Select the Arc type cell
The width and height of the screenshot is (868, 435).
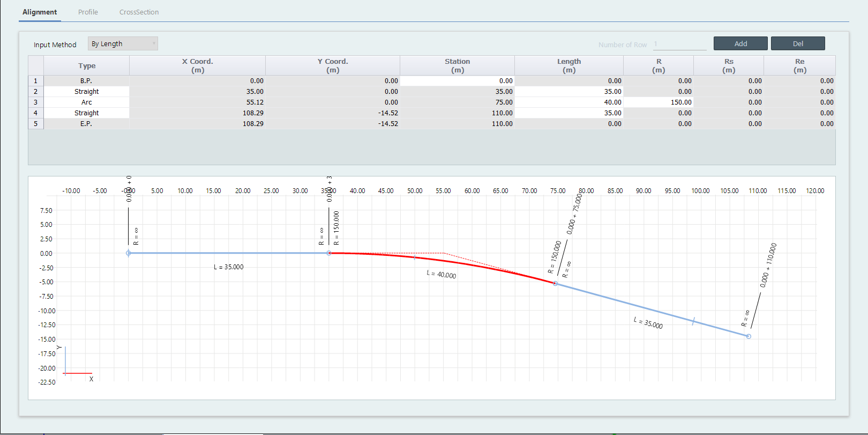(87, 102)
